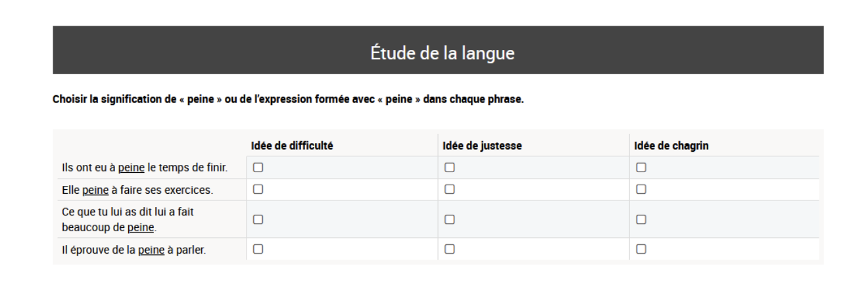Mark 'Idée de difficulté' for 'Il éprouve de la peine'
This screenshot has height=293, width=868.
tap(258, 249)
